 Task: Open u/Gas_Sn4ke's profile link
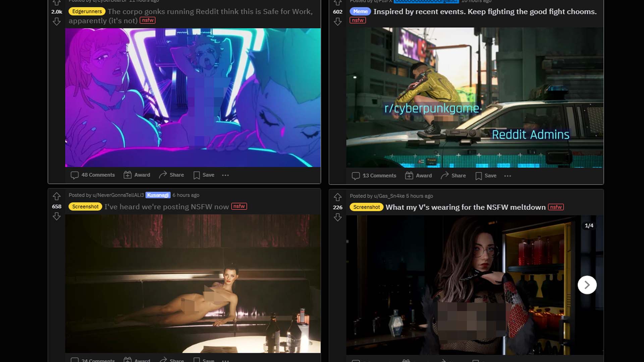point(389,196)
